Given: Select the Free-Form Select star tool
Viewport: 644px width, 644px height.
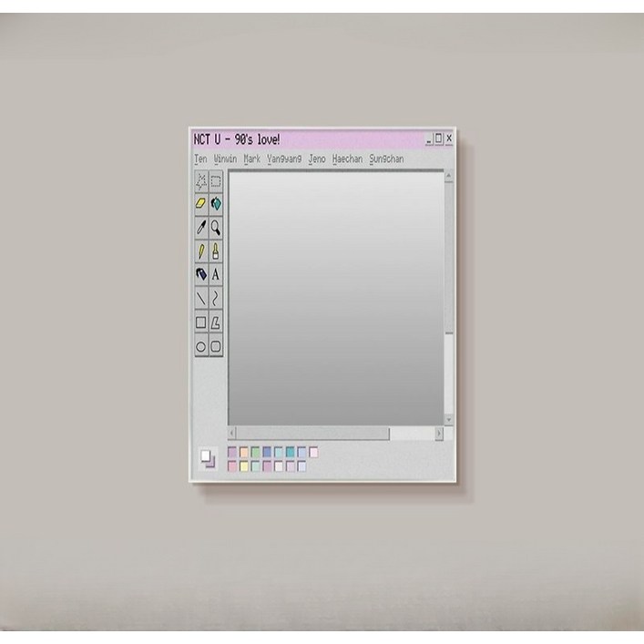Looking at the screenshot, I should pyautogui.click(x=201, y=180).
